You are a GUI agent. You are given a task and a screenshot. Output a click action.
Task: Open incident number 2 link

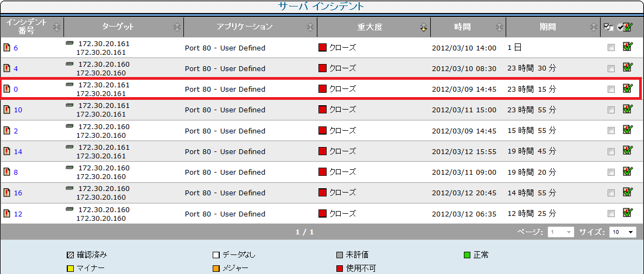click(x=16, y=131)
